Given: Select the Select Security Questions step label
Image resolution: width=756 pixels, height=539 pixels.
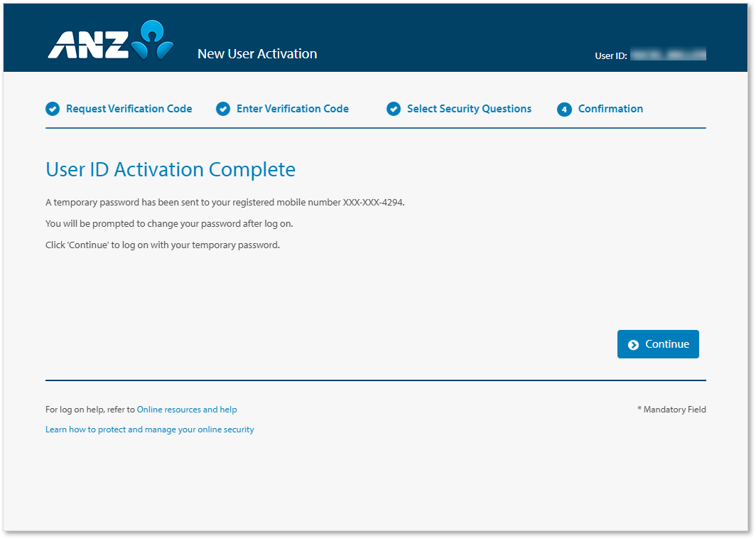Looking at the screenshot, I should (469, 109).
